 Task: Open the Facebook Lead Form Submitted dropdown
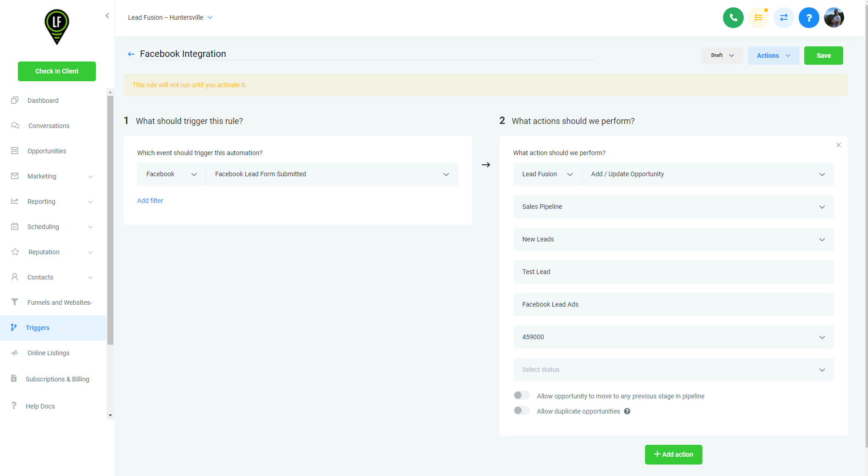[x=332, y=174]
